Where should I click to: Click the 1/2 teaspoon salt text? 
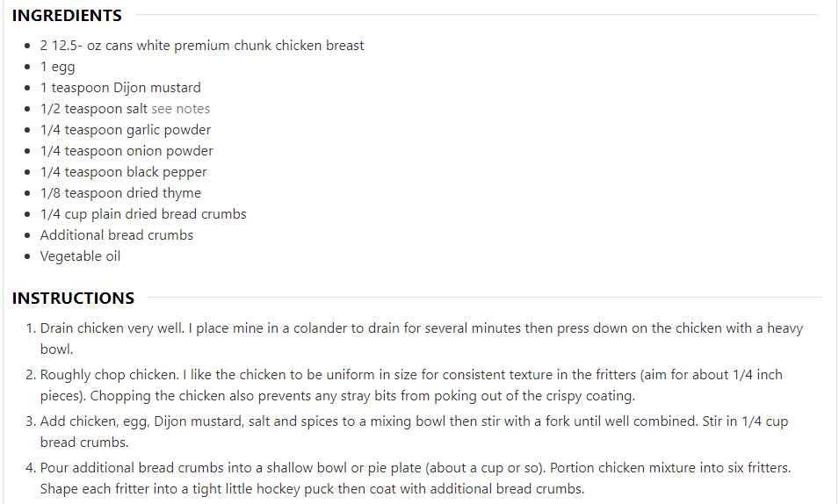pyautogui.click(x=94, y=109)
